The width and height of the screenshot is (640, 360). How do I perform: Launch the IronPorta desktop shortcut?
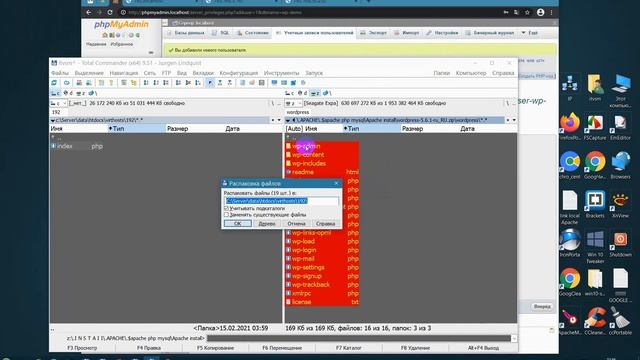[570, 243]
